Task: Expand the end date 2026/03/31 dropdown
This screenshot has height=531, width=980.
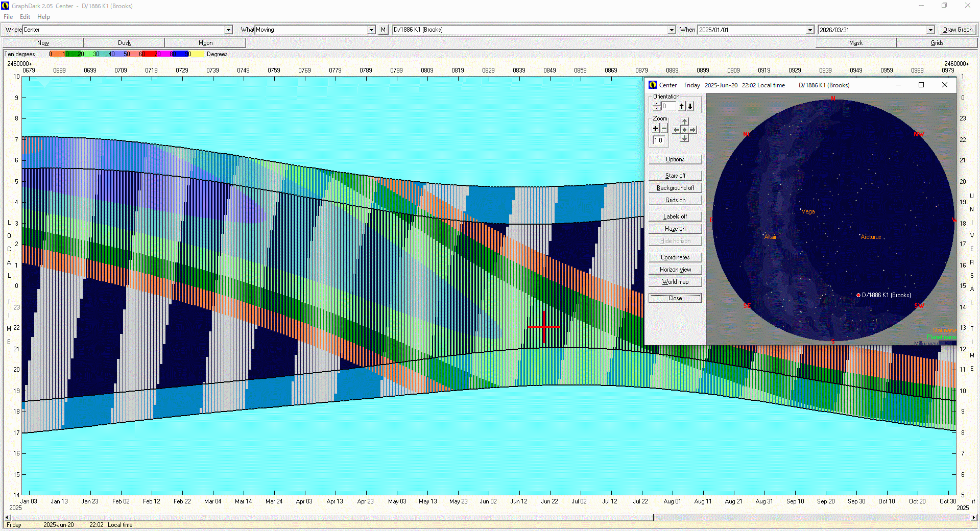Action: tap(930, 30)
